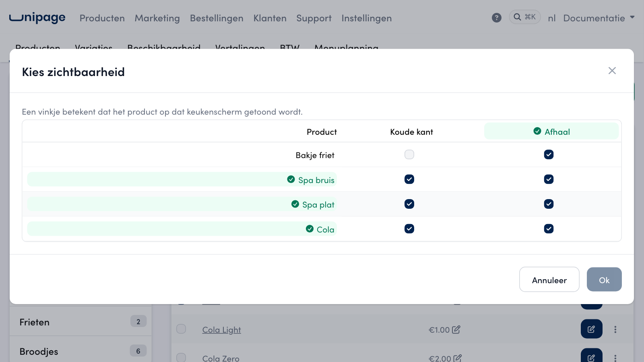Open more options for Cola Light row

(615, 329)
